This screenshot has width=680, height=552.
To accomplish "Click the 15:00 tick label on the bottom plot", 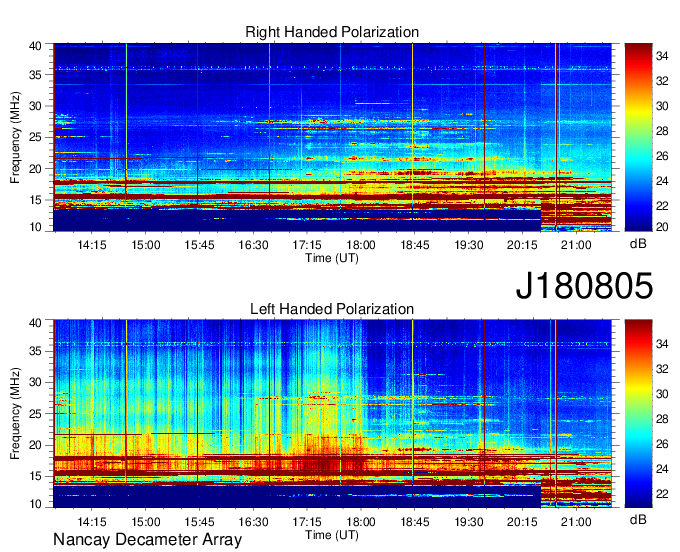I will tap(146, 522).
